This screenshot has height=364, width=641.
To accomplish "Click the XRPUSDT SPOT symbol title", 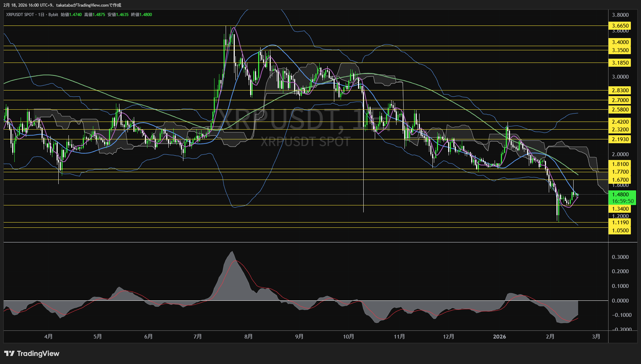I will [20, 15].
